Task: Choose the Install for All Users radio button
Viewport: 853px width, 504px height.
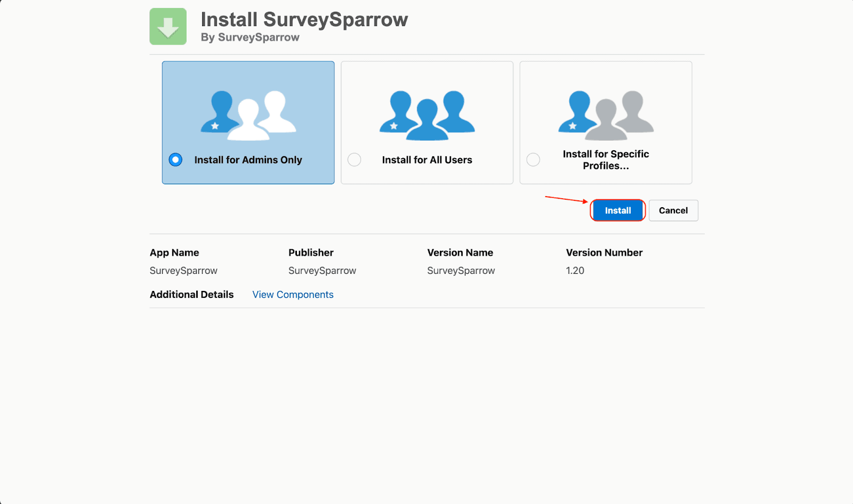Action: tap(355, 160)
